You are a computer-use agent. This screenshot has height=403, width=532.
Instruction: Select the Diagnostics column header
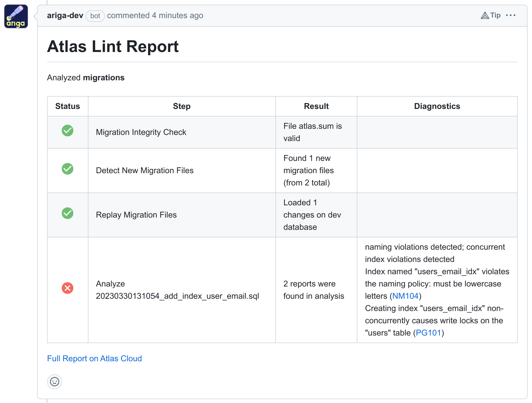(437, 106)
